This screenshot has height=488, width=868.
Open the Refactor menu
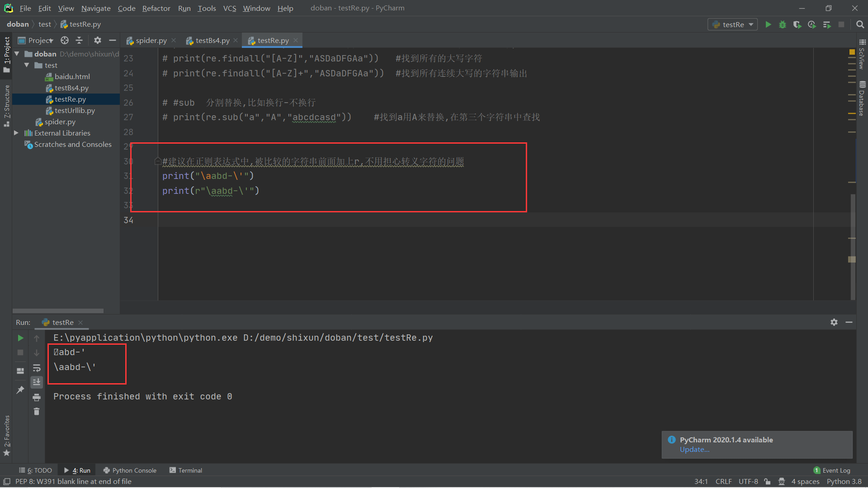(x=156, y=8)
